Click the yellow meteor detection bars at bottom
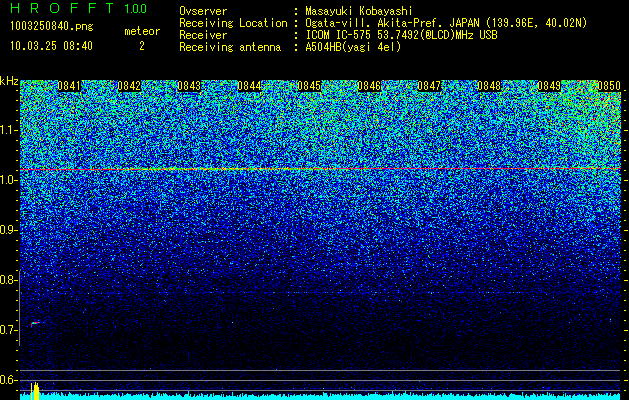The width and height of the screenshot is (629, 400). (x=35, y=391)
